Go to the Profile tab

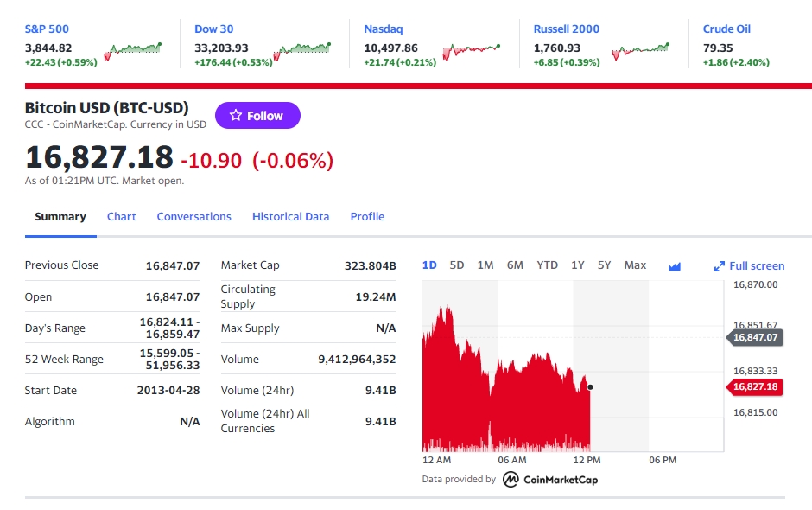pyautogui.click(x=367, y=217)
